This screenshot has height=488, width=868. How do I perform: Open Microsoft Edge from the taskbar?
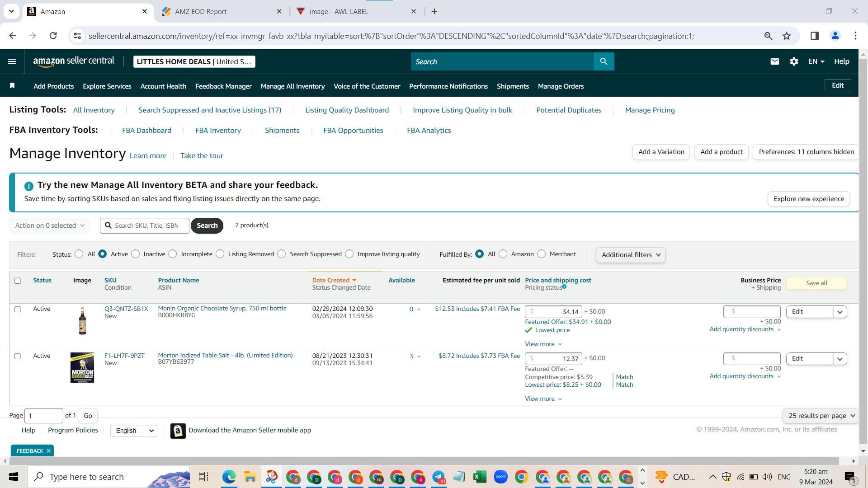click(x=229, y=477)
